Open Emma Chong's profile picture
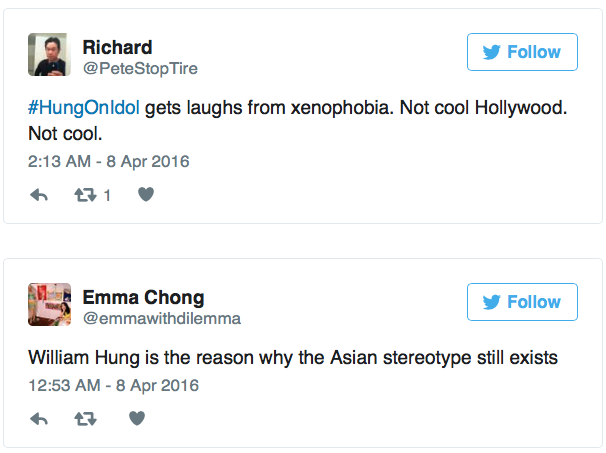Viewport: 606px width, 453px height. tap(48, 303)
